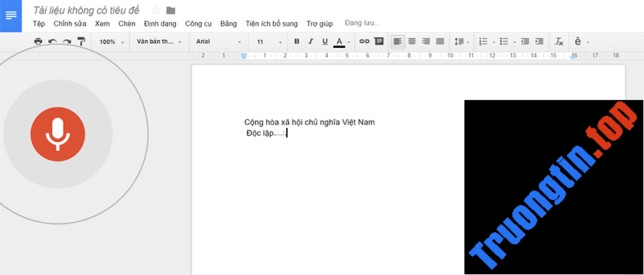Open the Bảng menu
The height and width of the screenshot is (275, 644).
[228, 24]
